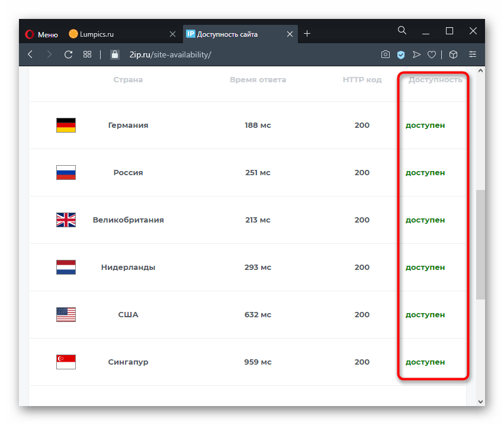View site security via the padlock icon
The width and height of the screenshot is (504, 425).
coord(115,54)
